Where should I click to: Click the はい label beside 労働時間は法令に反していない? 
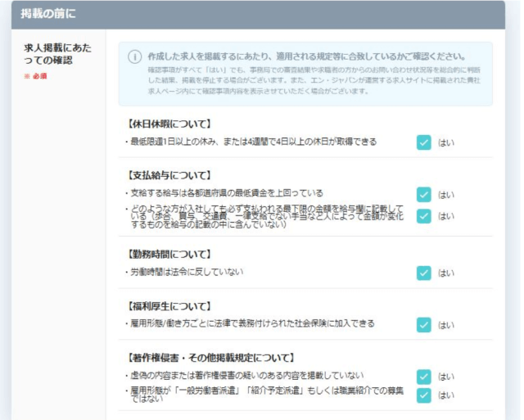tap(446, 273)
